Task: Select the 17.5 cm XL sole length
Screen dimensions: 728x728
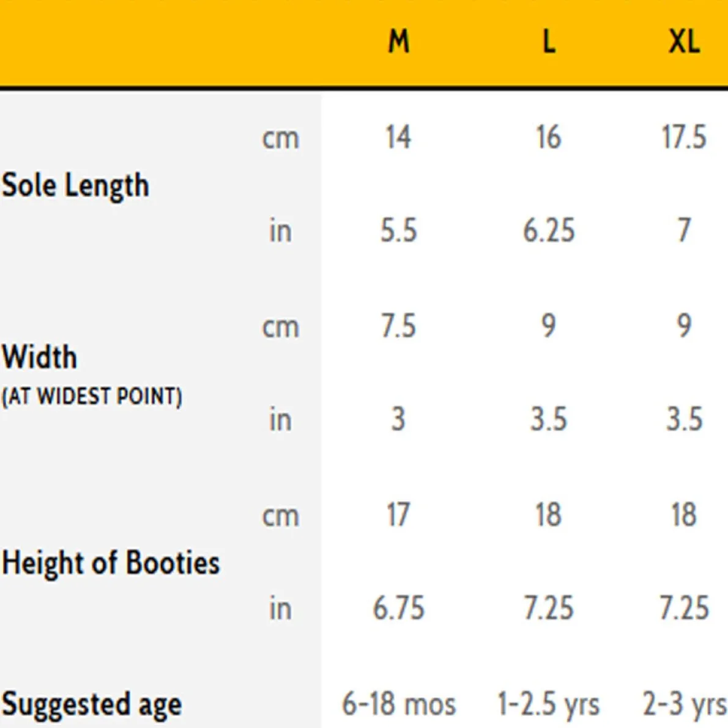Action: click(684, 137)
